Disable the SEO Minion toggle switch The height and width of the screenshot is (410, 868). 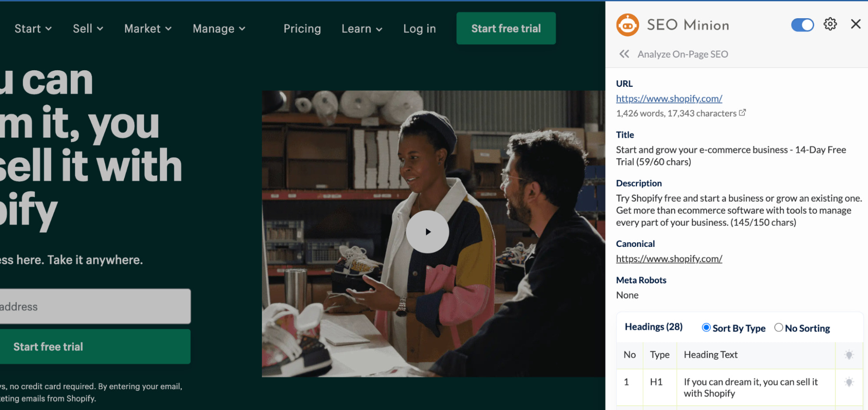pos(802,25)
